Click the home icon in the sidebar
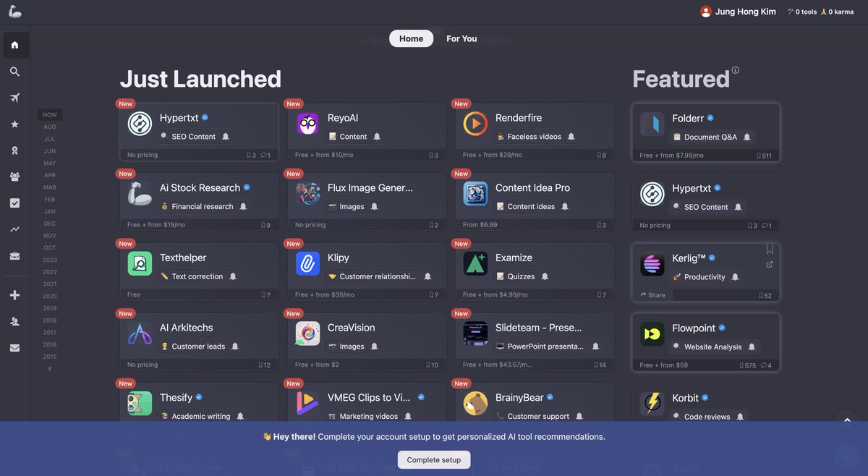868x476 pixels. pyautogui.click(x=14, y=45)
